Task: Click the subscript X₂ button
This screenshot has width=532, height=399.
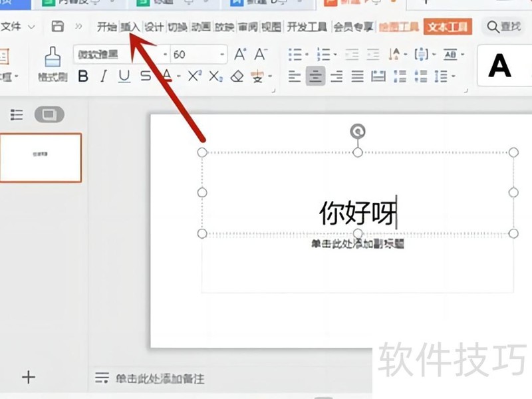Action: point(215,76)
